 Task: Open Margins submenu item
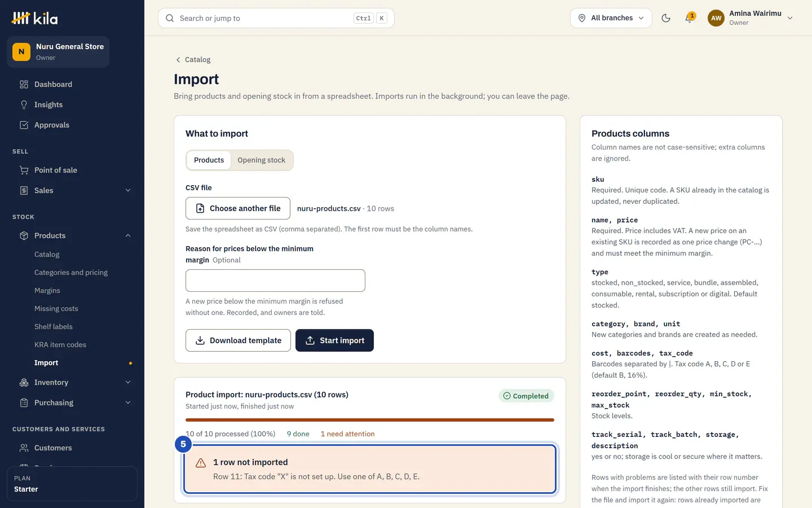47,291
